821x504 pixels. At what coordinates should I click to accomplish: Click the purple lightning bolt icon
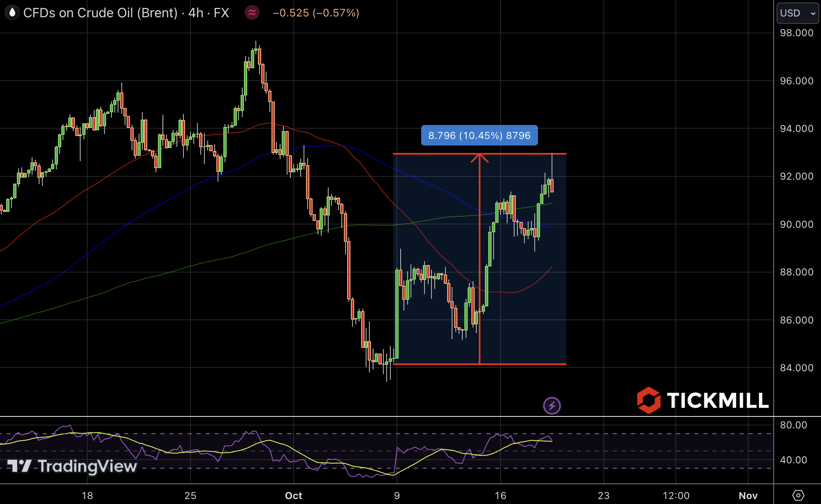pyautogui.click(x=552, y=406)
